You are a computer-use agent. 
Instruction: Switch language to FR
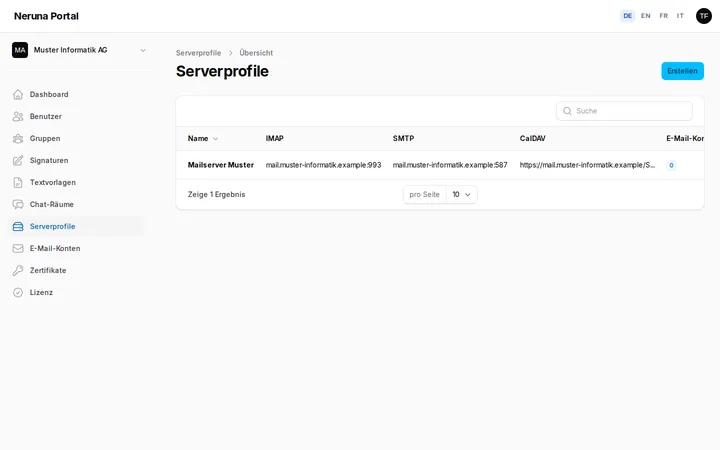coord(664,16)
